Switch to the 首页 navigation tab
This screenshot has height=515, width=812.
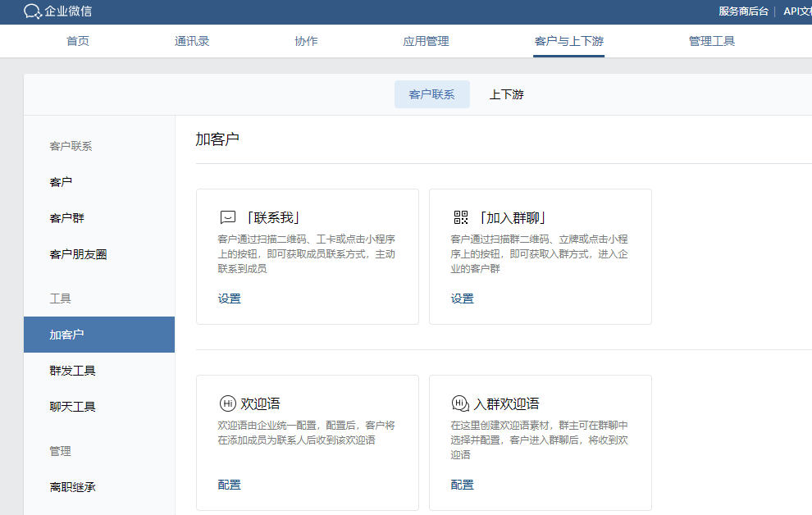tap(77, 39)
